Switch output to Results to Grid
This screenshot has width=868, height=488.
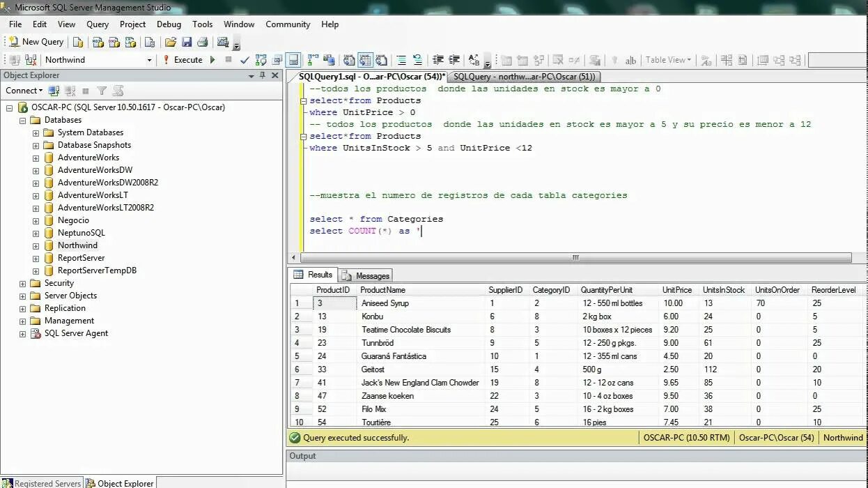click(x=365, y=60)
